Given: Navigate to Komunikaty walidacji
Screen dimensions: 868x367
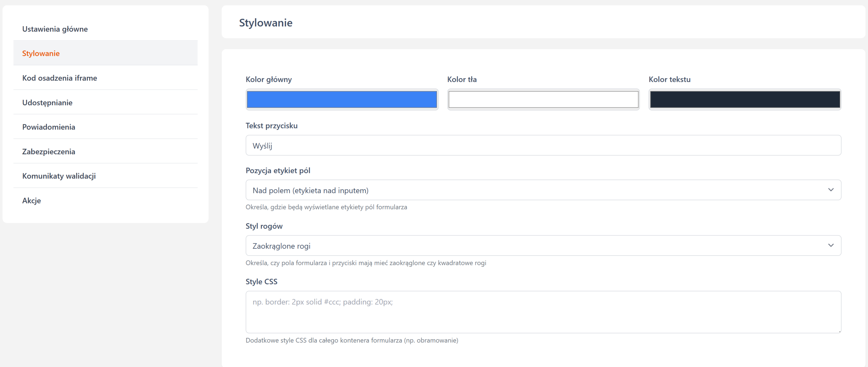Looking at the screenshot, I should tap(59, 176).
